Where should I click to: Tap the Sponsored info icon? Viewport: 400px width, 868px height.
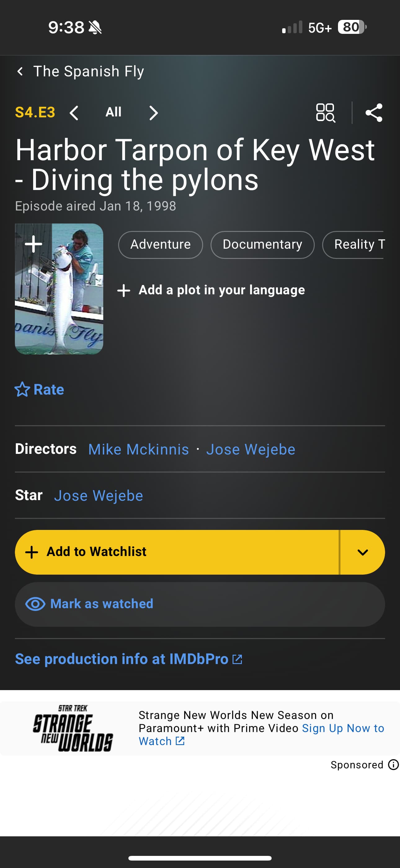coord(393,765)
